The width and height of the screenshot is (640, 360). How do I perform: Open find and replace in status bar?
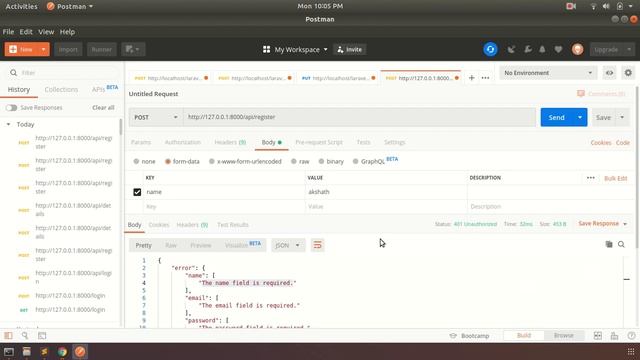pyautogui.click(x=25, y=336)
